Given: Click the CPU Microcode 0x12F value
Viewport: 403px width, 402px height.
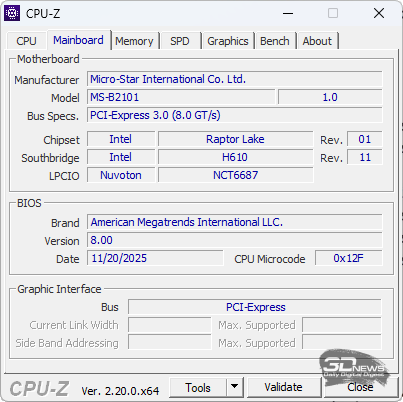Looking at the screenshot, I should click(x=349, y=258).
